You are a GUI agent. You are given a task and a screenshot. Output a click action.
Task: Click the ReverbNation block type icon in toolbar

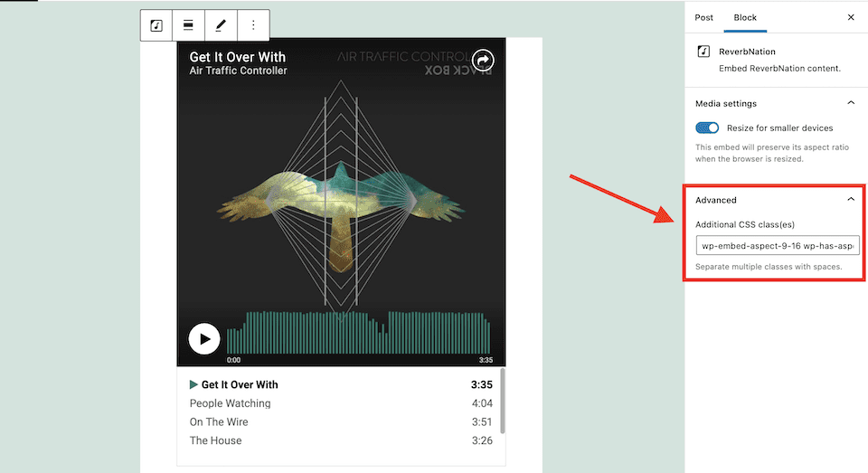pos(156,25)
